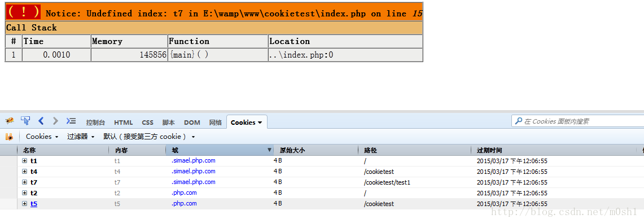
Task: Sort cookies by 路径 column
Action: point(414,150)
